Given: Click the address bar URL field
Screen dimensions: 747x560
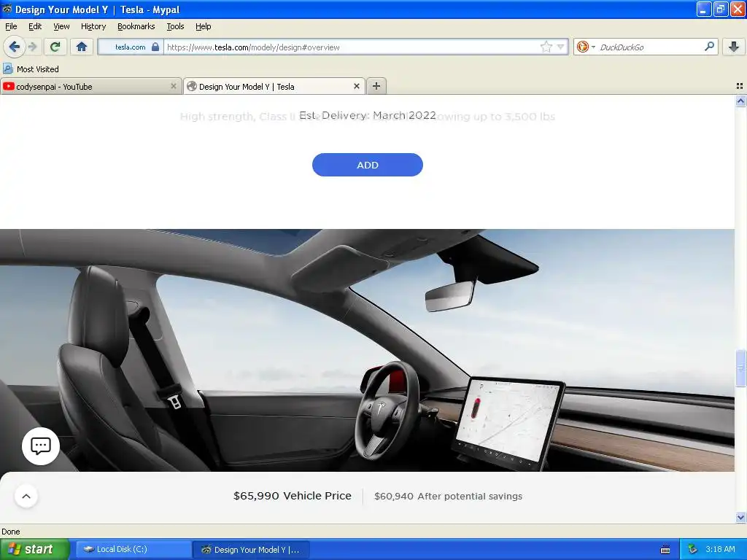Looking at the screenshot, I should pos(352,47).
